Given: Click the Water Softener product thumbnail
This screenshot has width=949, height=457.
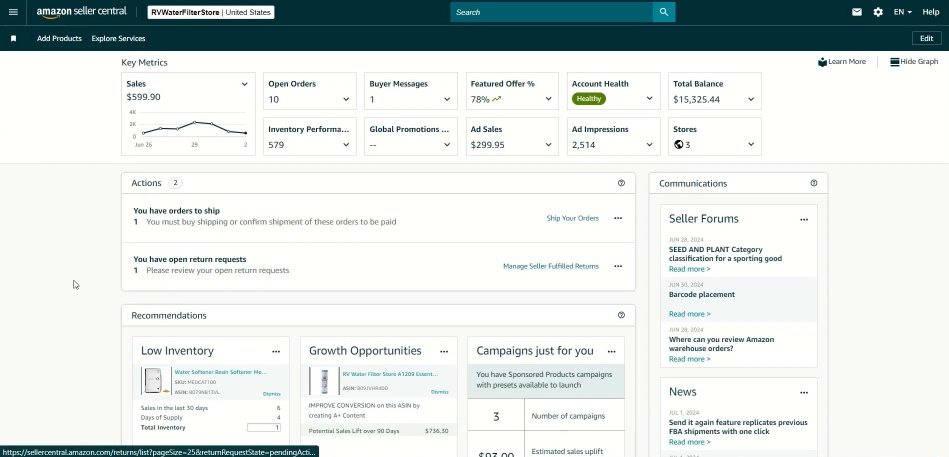Looking at the screenshot, I should (156, 381).
